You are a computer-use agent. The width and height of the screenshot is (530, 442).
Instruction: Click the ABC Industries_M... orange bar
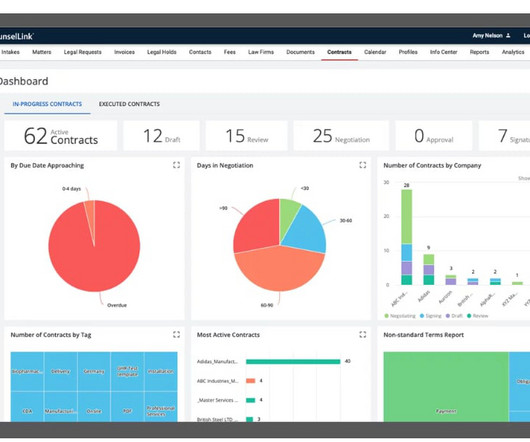pyautogui.click(x=250, y=381)
